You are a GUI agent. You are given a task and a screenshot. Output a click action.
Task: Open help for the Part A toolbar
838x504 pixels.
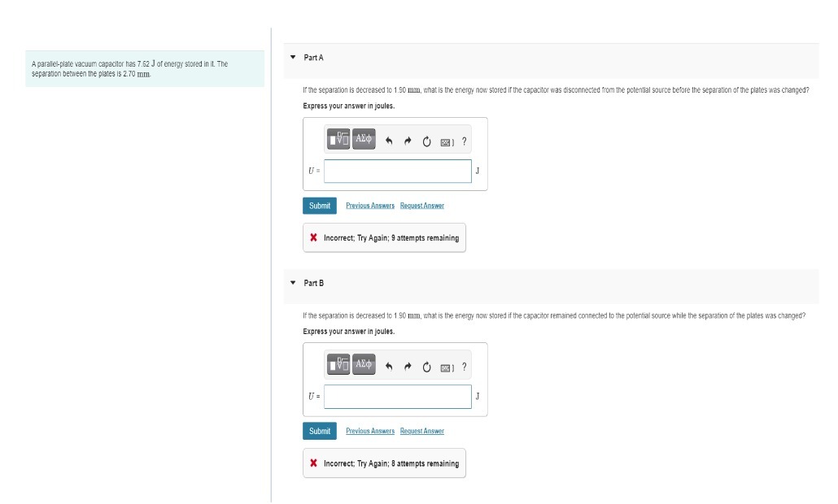tap(464, 141)
